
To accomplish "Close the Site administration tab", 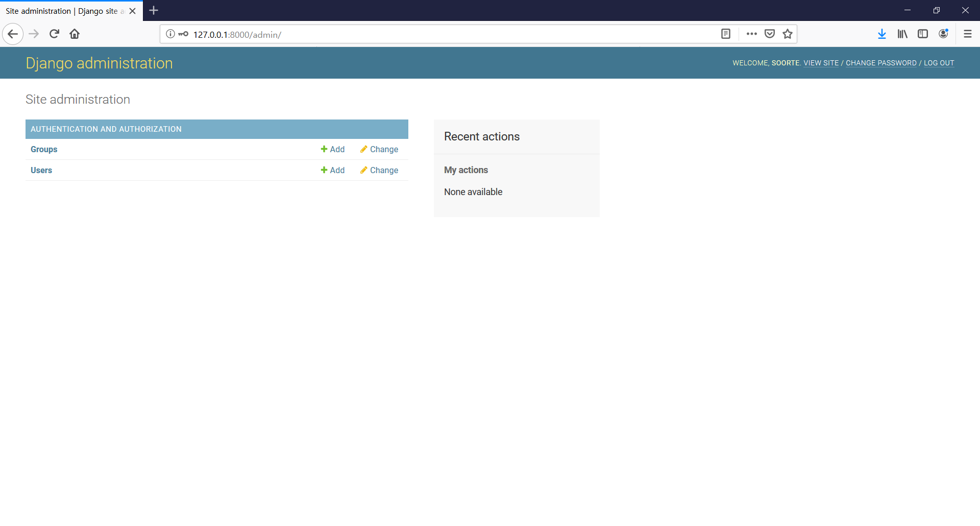I will tap(133, 11).
